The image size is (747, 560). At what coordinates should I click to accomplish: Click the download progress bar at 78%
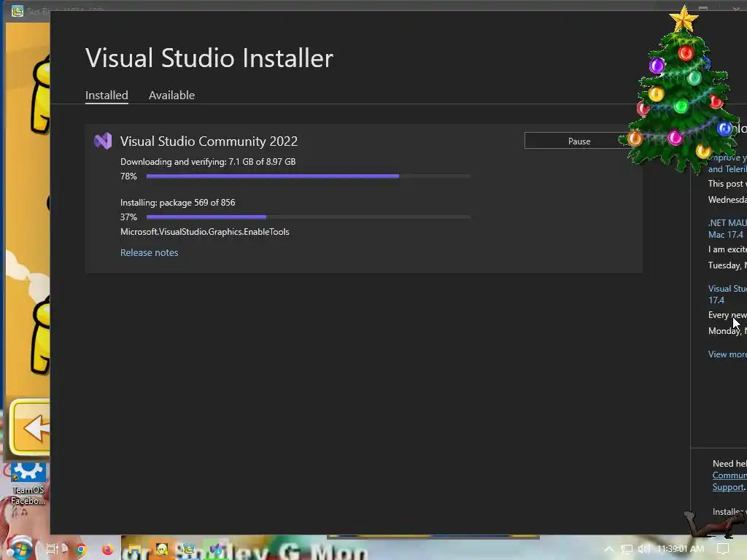pos(309,176)
